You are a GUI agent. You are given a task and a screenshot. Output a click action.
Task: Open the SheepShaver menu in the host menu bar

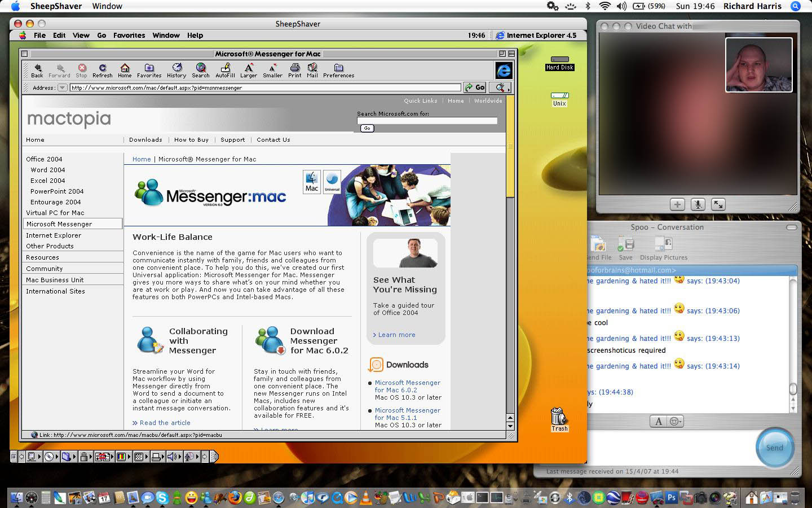56,6
